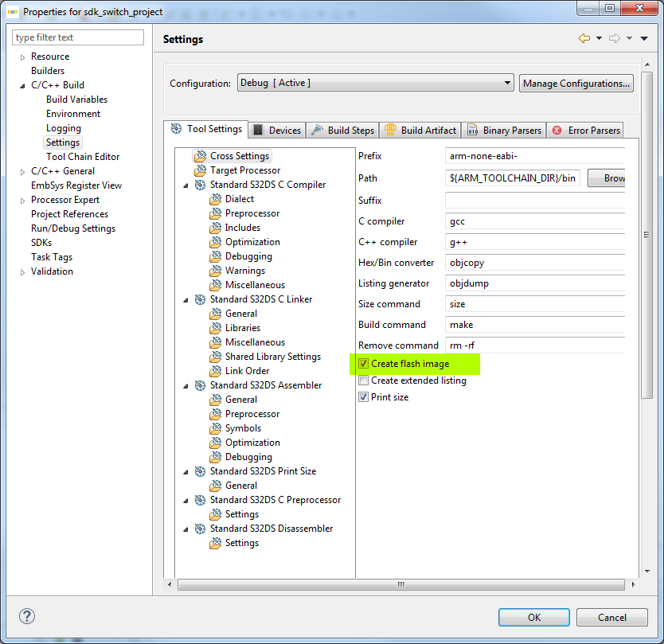Select EmbSys Register View in sidebar
The image size is (664, 644).
click(76, 185)
